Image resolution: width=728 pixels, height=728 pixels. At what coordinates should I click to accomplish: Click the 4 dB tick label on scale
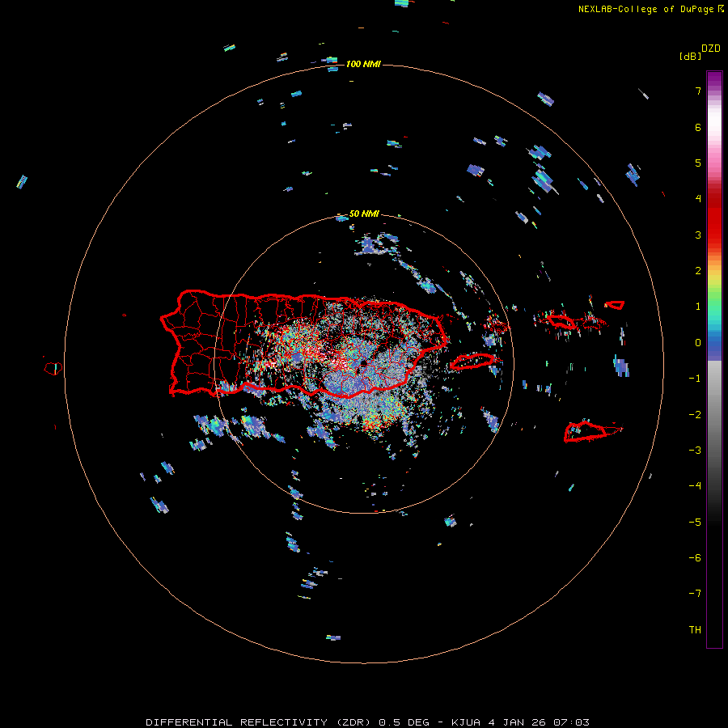point(698,199)
